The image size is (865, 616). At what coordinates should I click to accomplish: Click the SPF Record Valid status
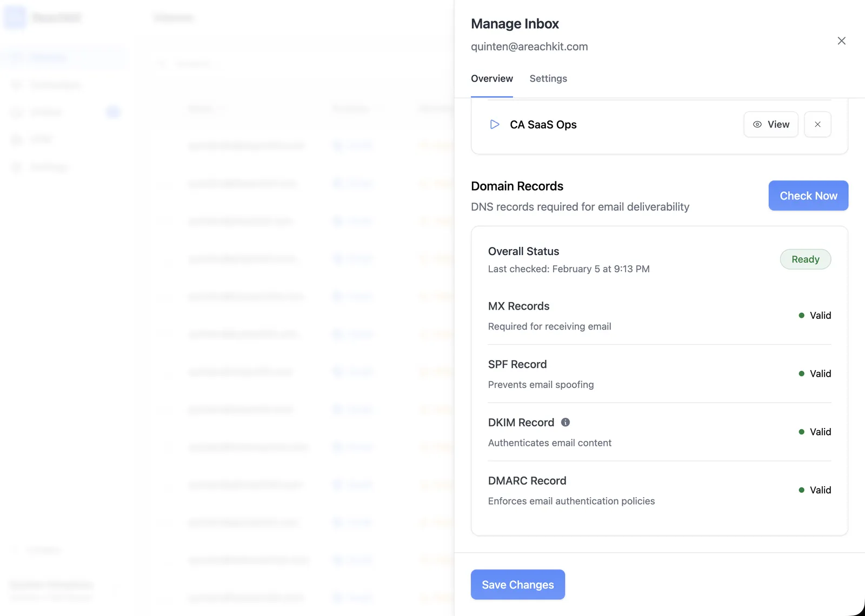(x=815, y=374)
